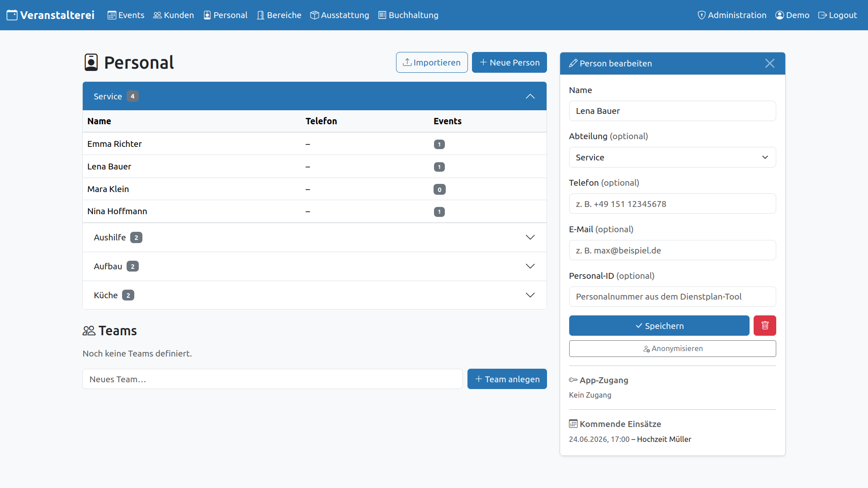Delete person with red trash icon
868x488 pixels.
[765, 326]
